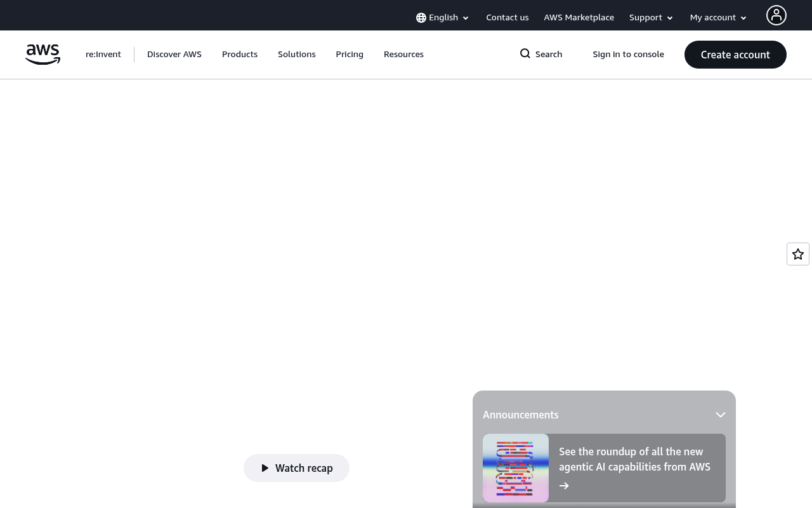The width and height of the screenshot is (812, 508).
Task: Click the star feedback icon on right edge
Action: 798,254
